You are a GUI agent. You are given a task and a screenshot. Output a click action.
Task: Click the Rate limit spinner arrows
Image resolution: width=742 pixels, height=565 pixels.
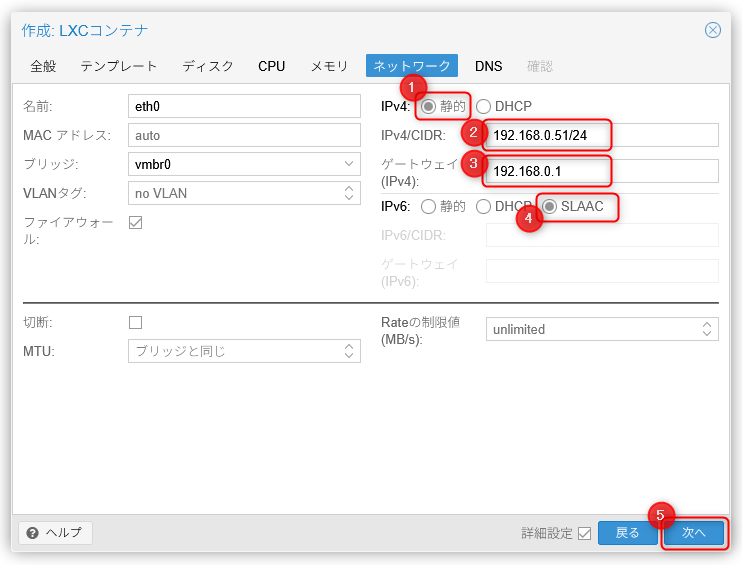point(707,329)
